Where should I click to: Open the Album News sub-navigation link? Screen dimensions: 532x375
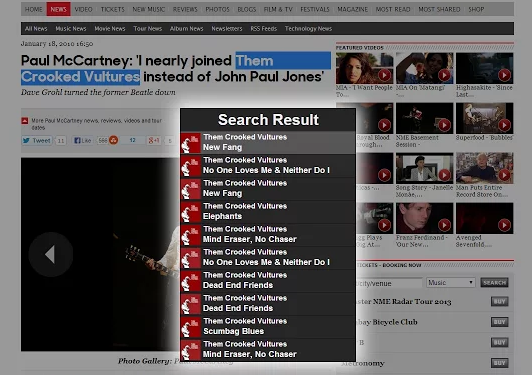186,29
